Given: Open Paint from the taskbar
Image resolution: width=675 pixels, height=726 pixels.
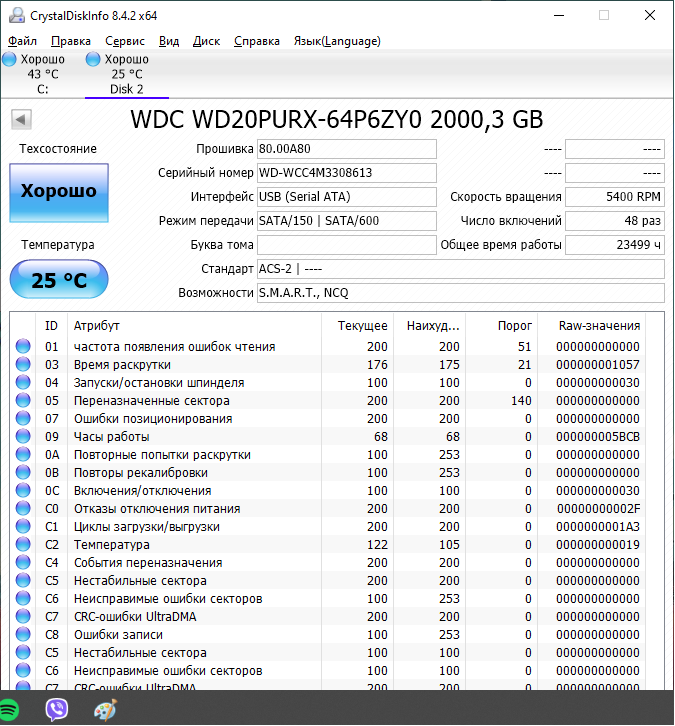Looking at the screenshot, I should (105, 709).
